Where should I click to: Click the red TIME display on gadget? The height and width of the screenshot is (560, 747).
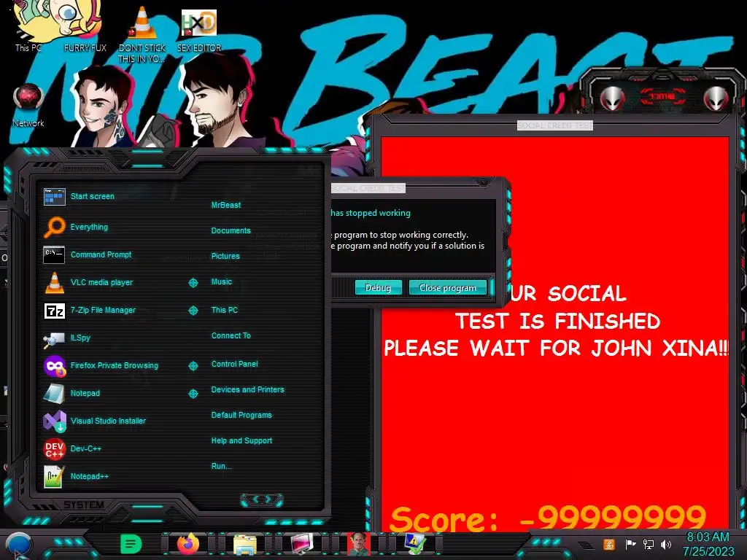(662, 97)
